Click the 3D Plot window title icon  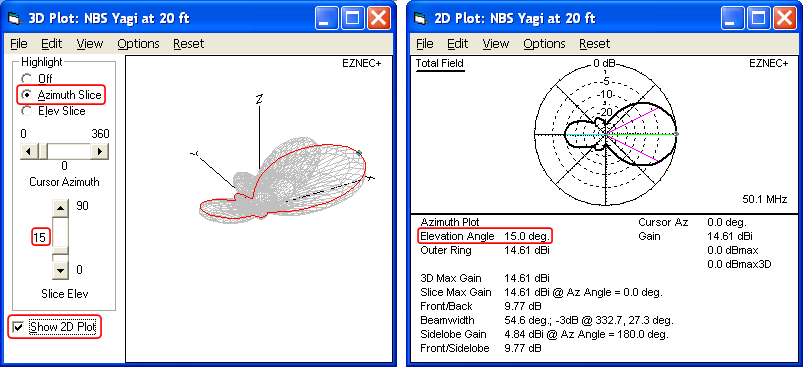click(x=15, y=19)
